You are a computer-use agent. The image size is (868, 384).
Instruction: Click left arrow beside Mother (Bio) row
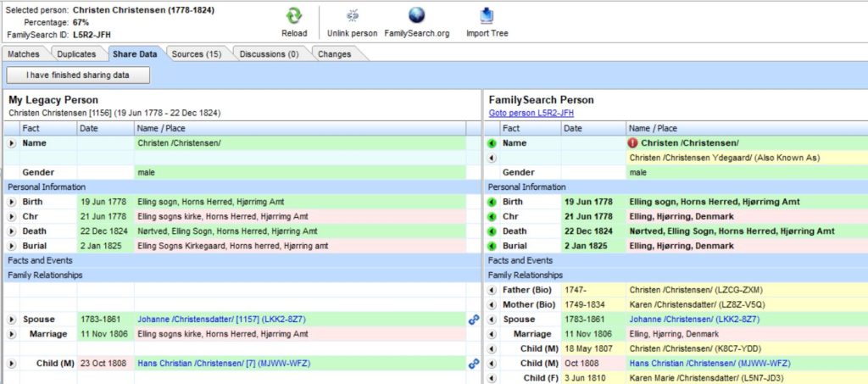coord(492,305)
